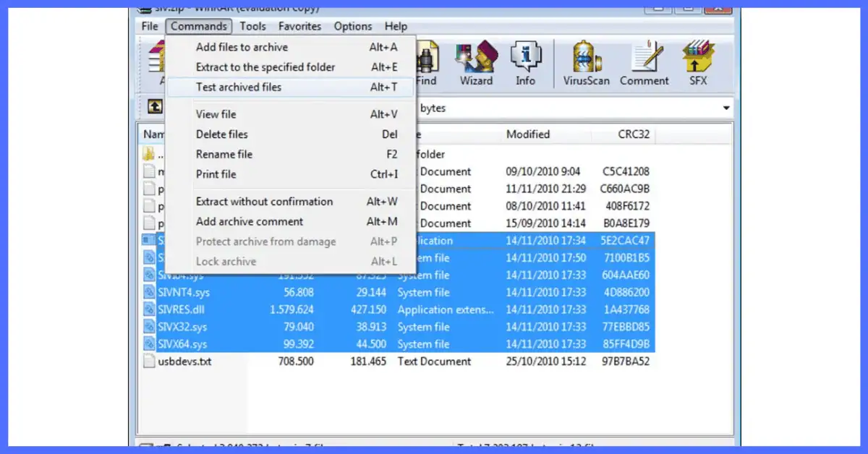Click the up one level arrow icon
868x454 pixels.
click(155, 107)
